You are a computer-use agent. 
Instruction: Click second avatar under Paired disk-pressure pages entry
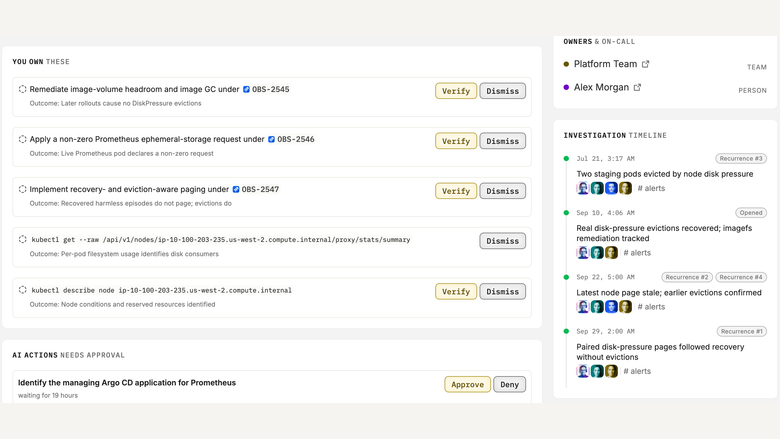597,371
